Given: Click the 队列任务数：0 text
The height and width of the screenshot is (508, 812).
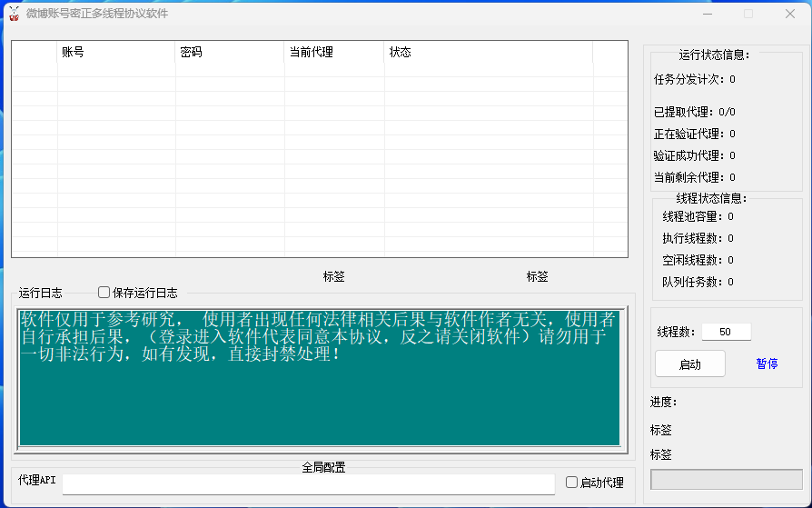Looking at the screenshot, I should point(698,282).
